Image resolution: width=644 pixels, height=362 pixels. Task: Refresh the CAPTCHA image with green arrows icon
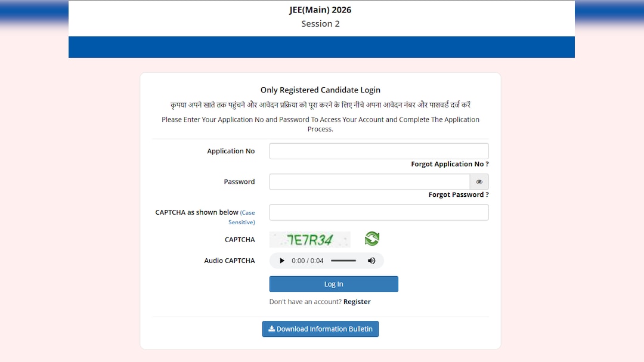372,239
